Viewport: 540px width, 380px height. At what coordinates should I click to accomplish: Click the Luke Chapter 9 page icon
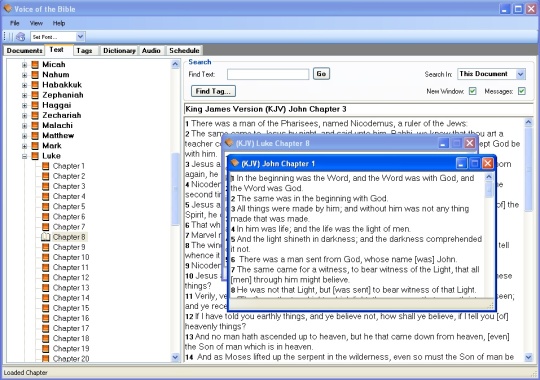(x=45, y=247)
